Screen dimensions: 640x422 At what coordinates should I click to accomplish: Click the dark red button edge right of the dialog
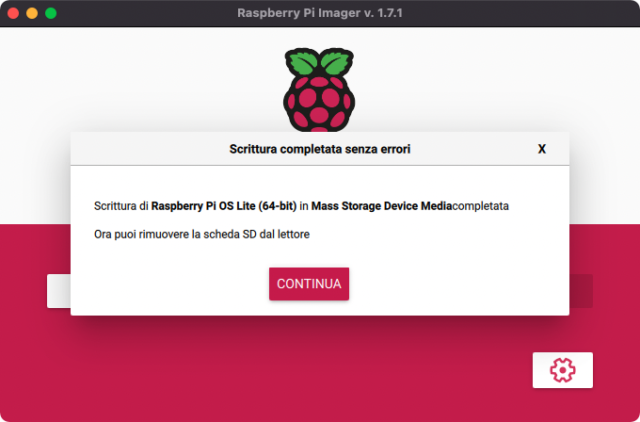tap(581, 291)
